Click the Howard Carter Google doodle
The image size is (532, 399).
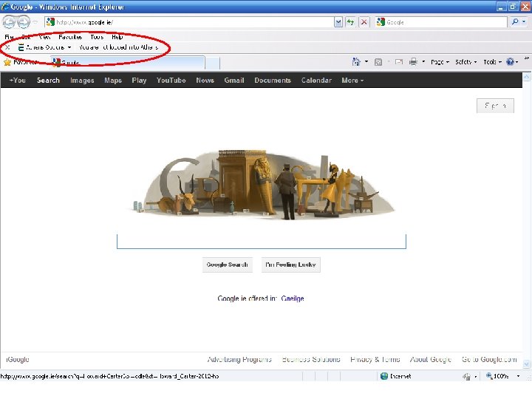[262, 185]
